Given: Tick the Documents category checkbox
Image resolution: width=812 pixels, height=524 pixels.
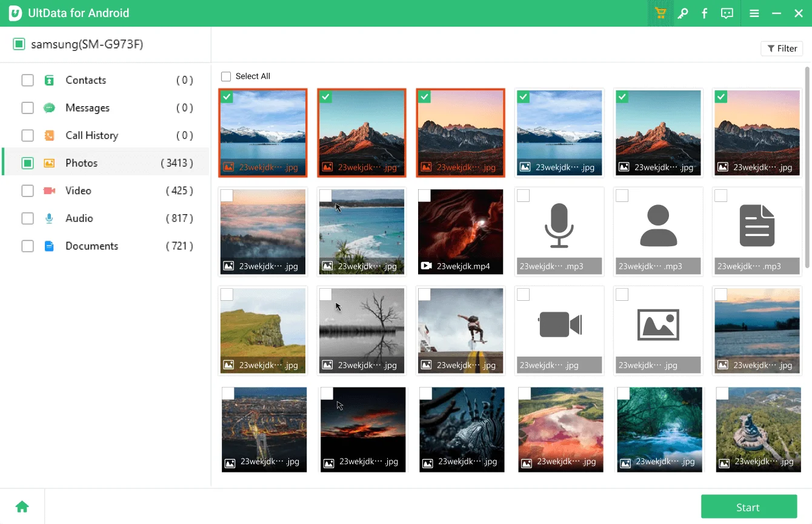Looking at the screenshot, I should click(x=27, y=246).
